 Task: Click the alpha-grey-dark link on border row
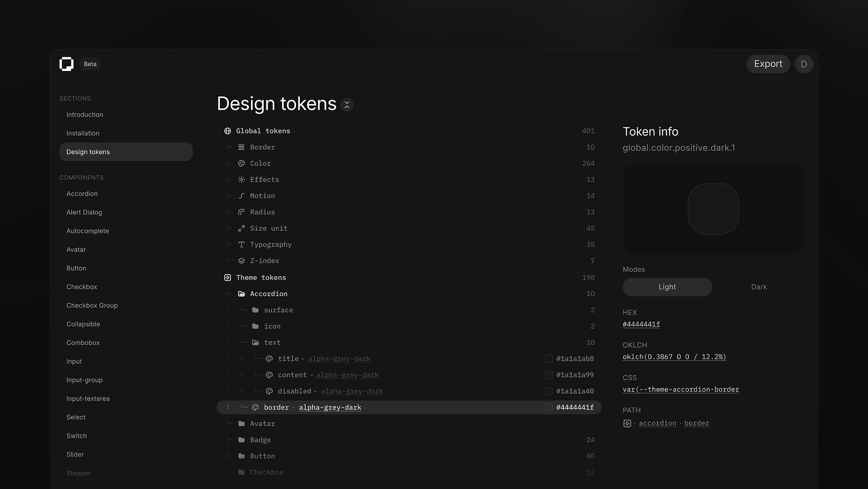[x=330, y=408]
